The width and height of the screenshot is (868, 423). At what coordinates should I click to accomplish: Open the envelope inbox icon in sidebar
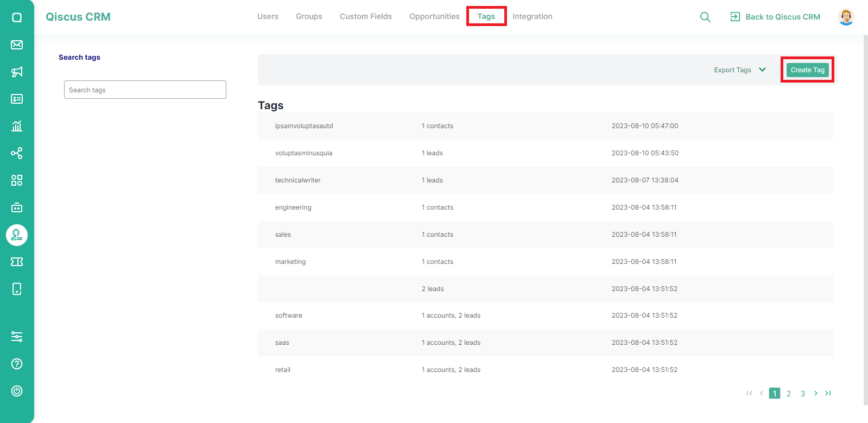[x=17, y=45]
